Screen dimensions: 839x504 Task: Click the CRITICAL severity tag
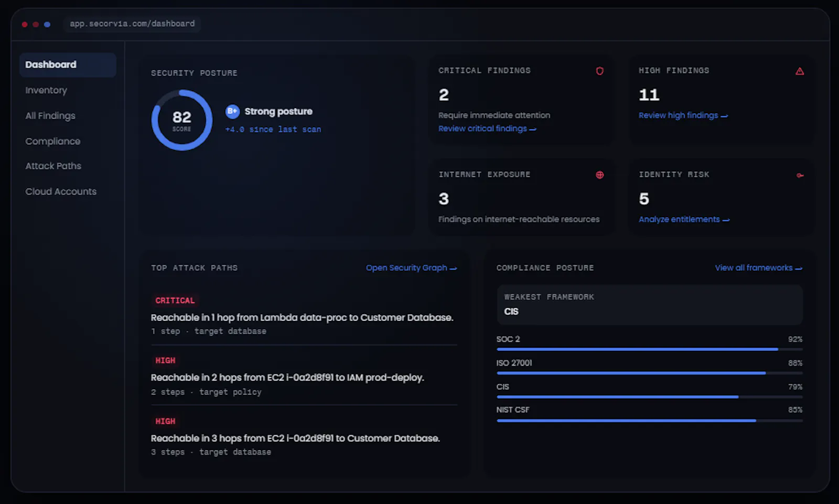click(175, 301)
